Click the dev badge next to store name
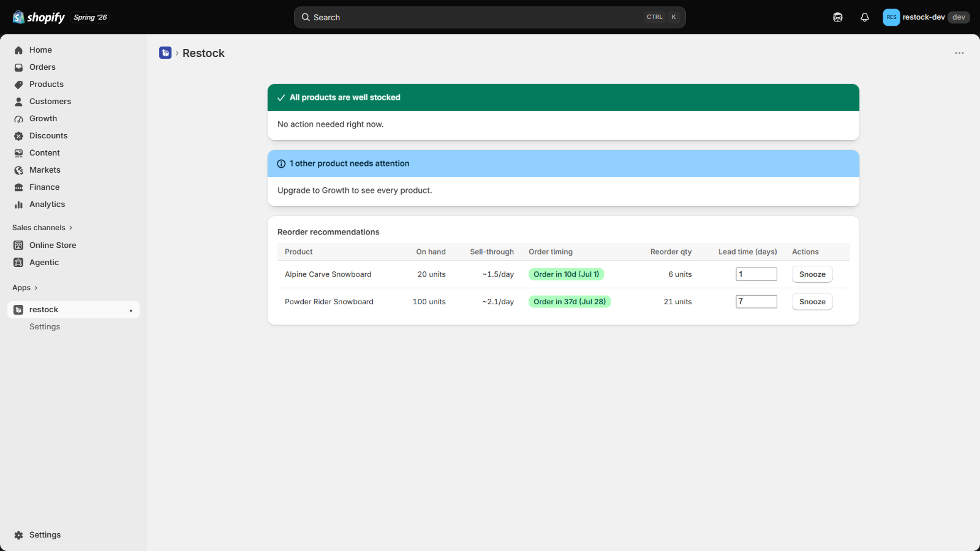Image resolution: width=980 pixels, height=551 pixels. (959, 17)
